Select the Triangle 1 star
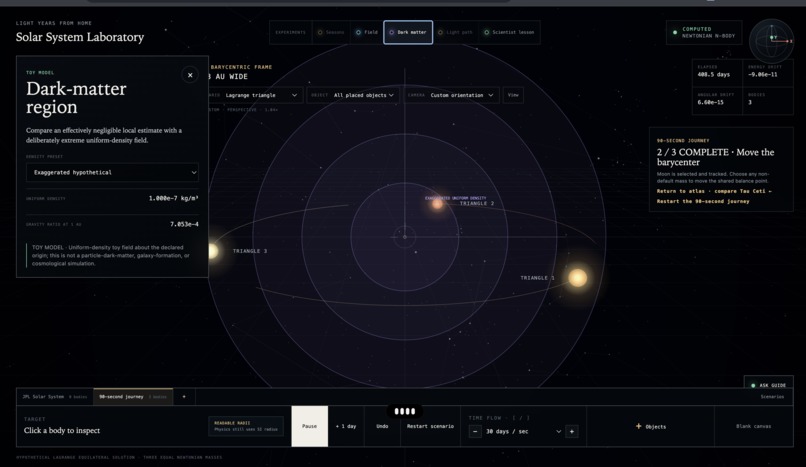 pos(577,277)
